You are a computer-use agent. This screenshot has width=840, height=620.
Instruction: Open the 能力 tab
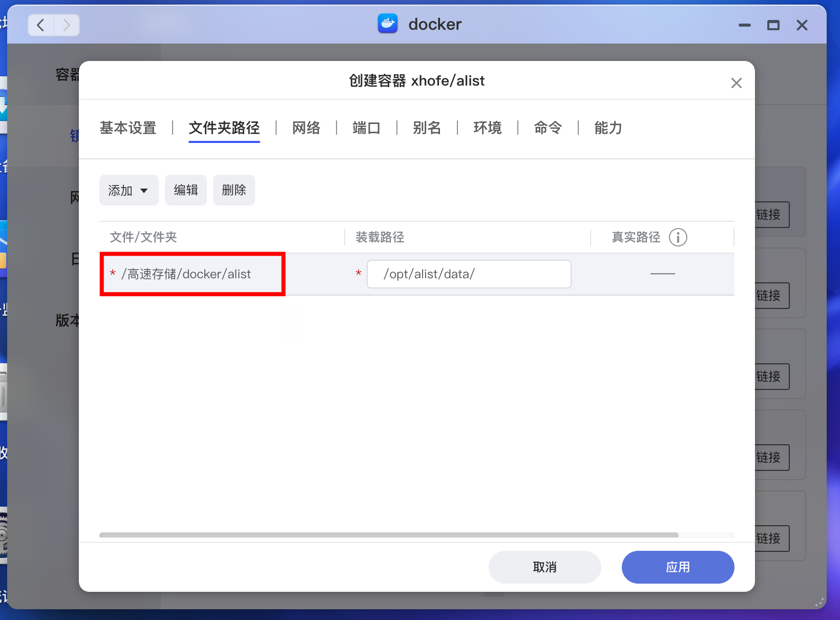pos(608,128)
